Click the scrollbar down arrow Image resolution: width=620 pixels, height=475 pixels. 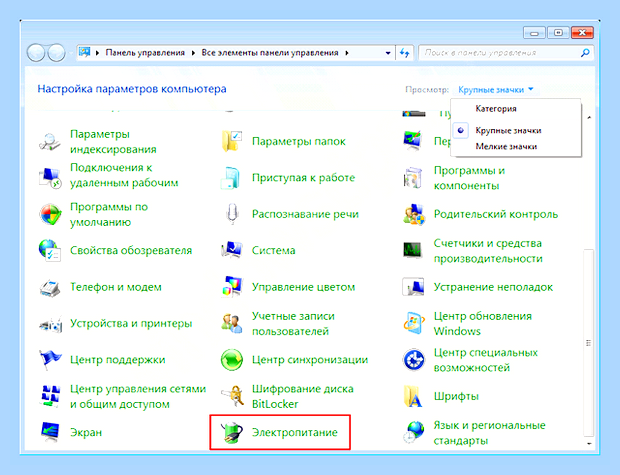point(589,444)
